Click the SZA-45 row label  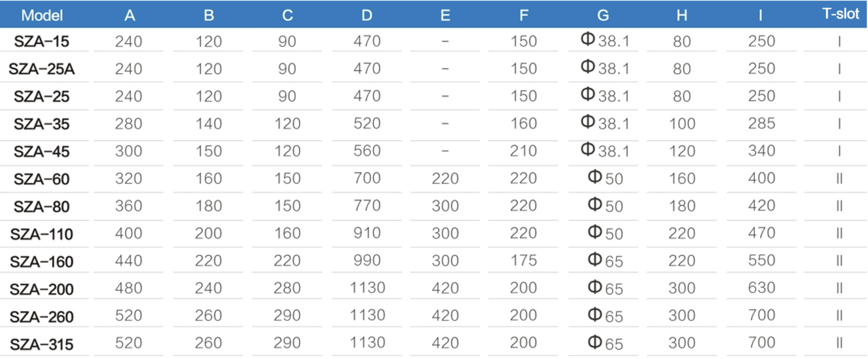[x=41, y=151]
